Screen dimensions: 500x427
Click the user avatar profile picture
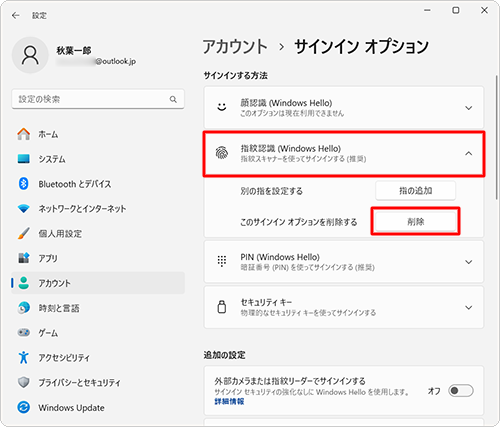(30, 55)
